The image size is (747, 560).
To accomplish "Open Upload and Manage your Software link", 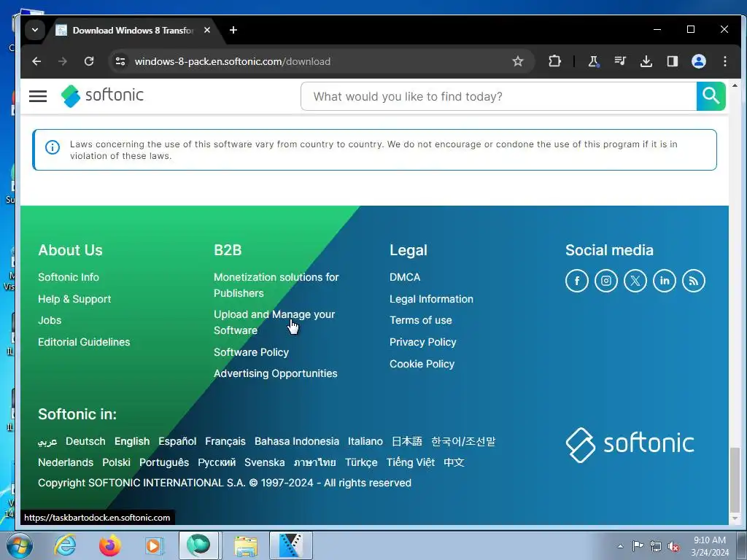I will point(274,322).
